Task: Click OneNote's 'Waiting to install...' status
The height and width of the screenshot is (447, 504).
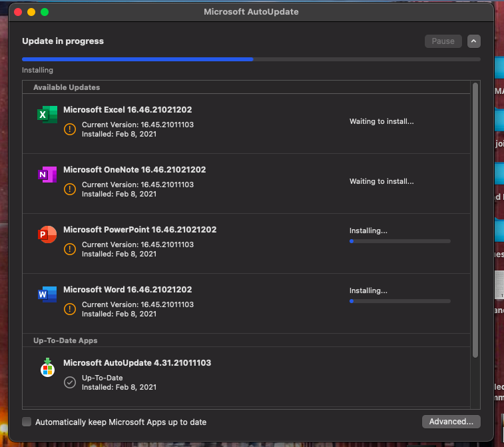Action: click(x=381, y=181)
